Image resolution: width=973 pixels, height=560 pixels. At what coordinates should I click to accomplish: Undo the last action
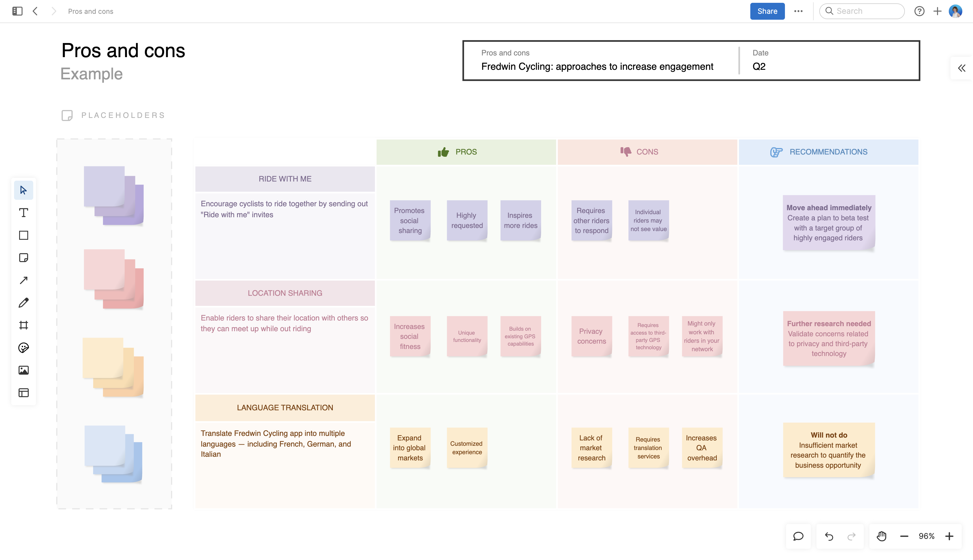pos(828,536)
